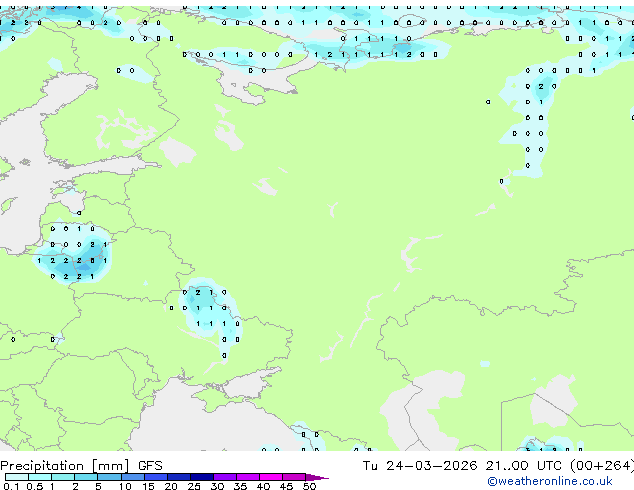Image resolution: width=634 pixels, height=490 pixels.
Task: Click the '50' legend scale label
Action: pos(309,486)
